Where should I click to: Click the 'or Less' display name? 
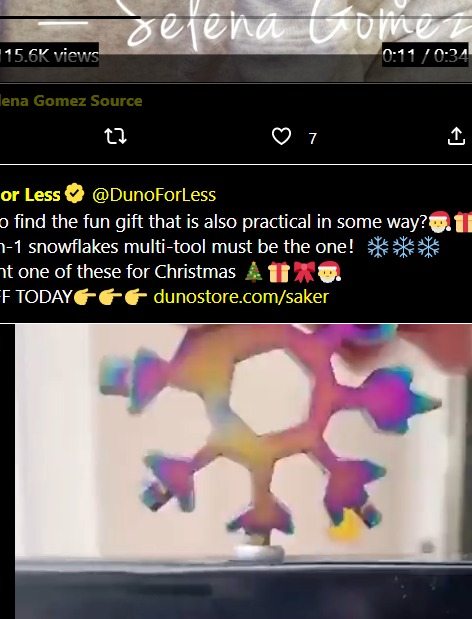30,195
